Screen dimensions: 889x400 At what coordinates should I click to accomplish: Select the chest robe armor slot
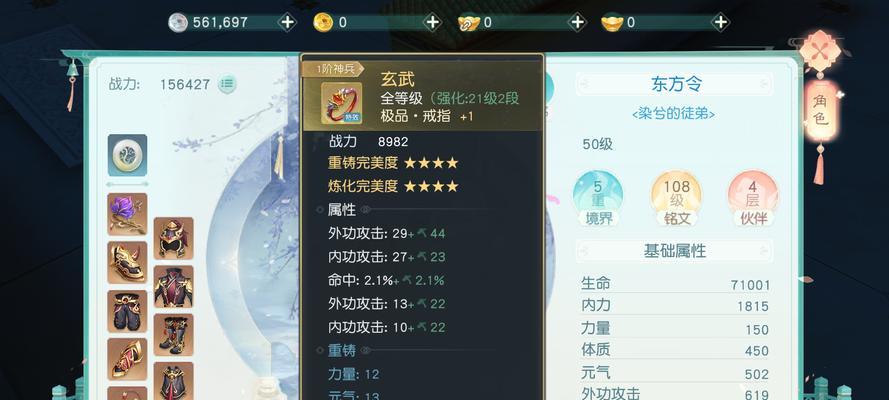pos(173,287)
